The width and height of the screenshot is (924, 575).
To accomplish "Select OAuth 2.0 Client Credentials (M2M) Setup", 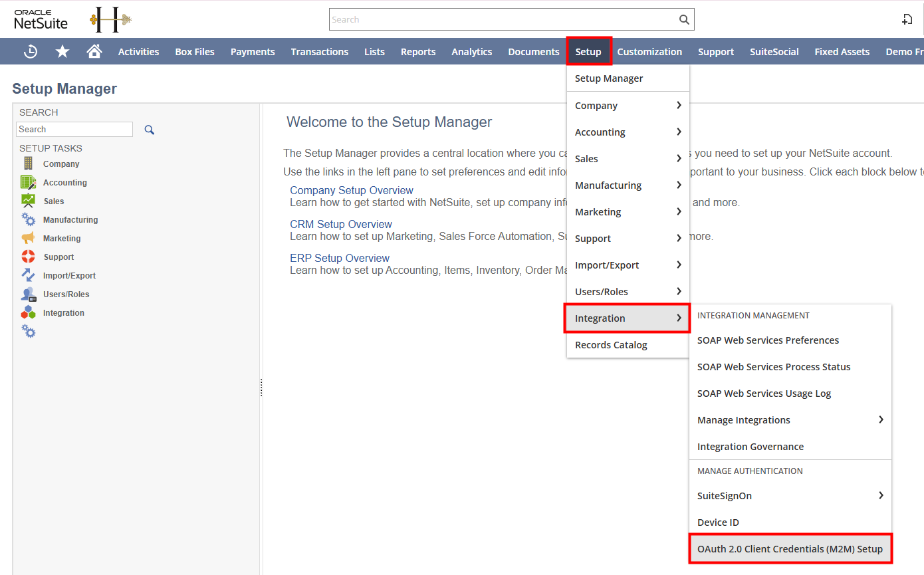I will click(790, 549).
